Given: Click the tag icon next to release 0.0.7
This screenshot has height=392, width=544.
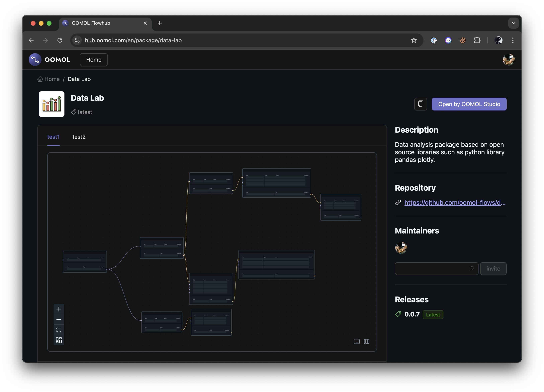Looking at the screenshot, I should click(x=398, y=314).
